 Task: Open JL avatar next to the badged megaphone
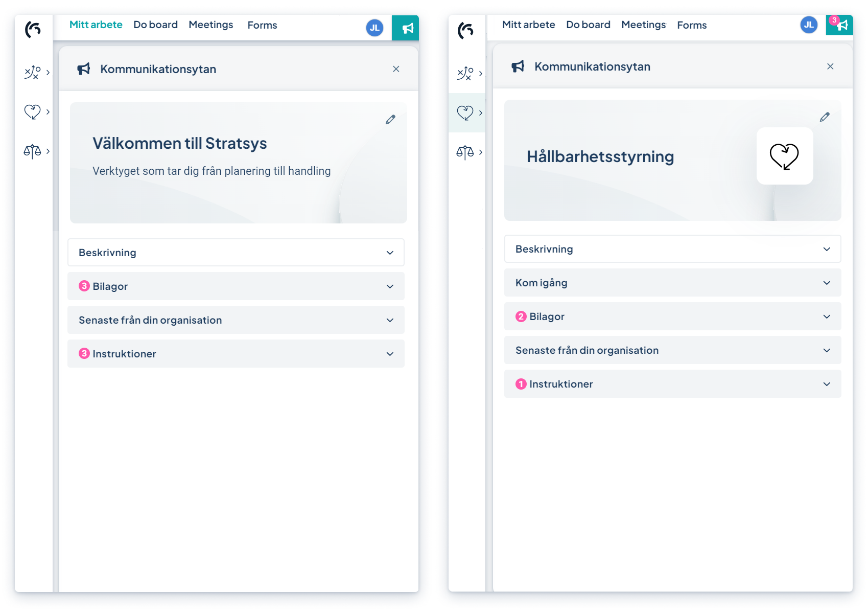coord(809,25)
